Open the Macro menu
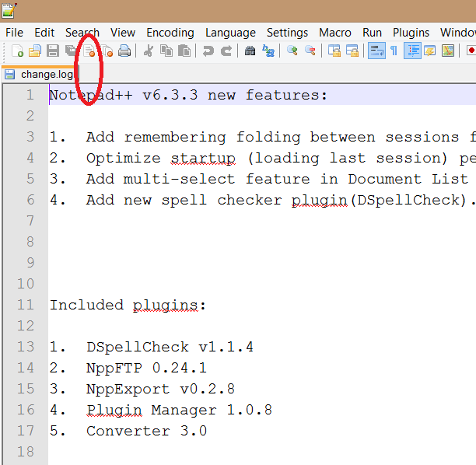This screenshot has height=465, width=476. coord(335,33)
